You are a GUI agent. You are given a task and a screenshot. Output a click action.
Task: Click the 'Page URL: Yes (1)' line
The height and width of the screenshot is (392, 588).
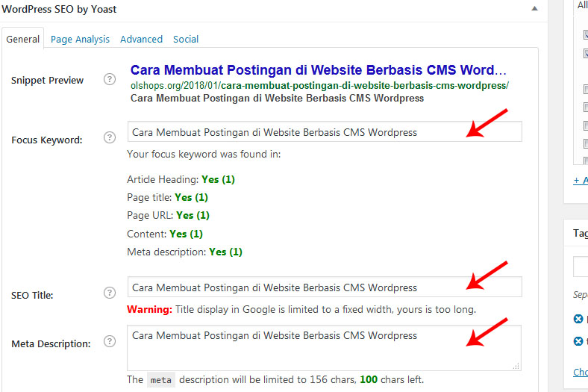tap(168, 215)
